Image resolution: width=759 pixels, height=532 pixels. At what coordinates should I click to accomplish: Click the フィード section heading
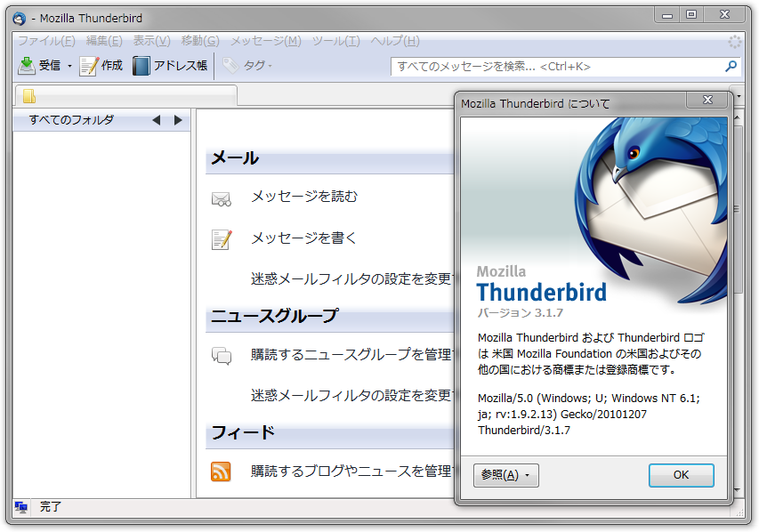tap(243, 431)
